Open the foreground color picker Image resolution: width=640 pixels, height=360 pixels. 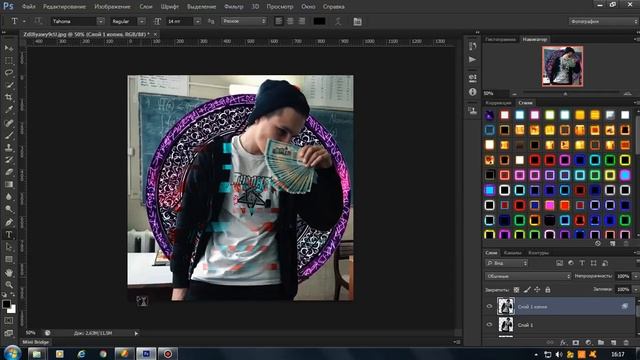pos(6,304)
